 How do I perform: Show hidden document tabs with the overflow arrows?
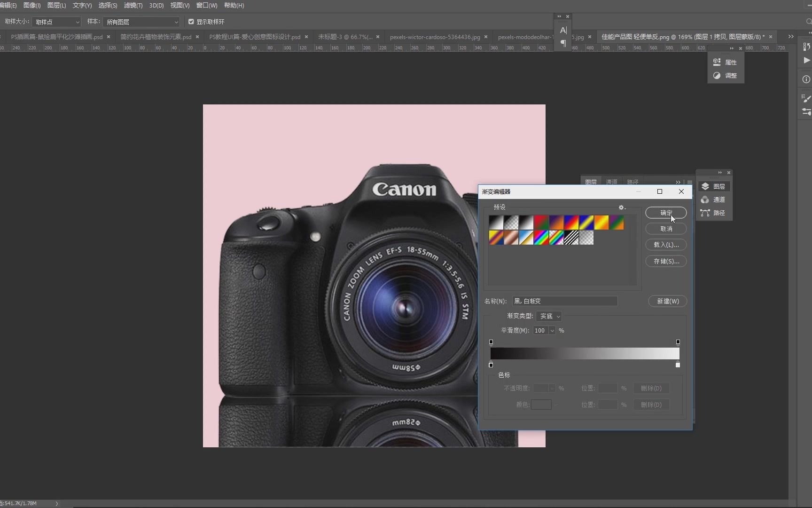coord(791,37)
